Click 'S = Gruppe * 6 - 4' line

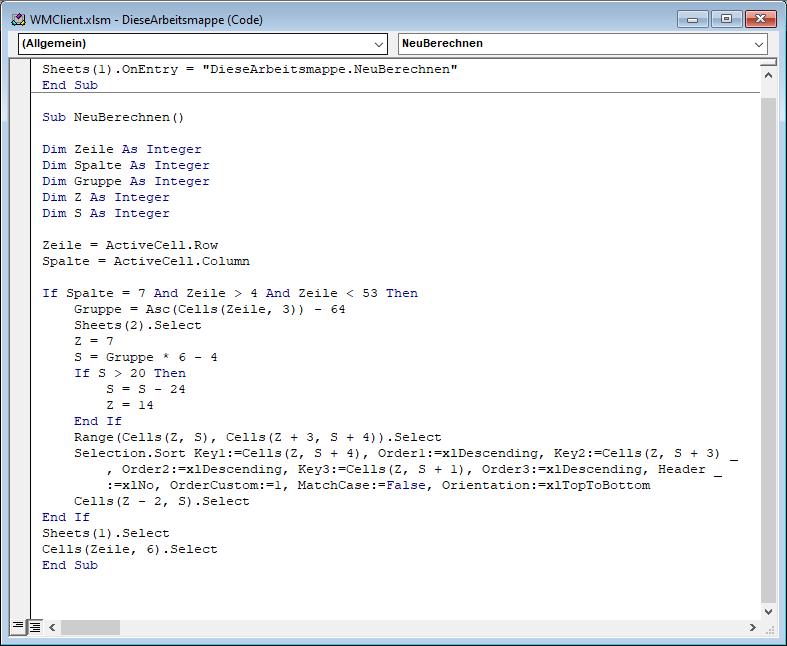tap(146, 358)
